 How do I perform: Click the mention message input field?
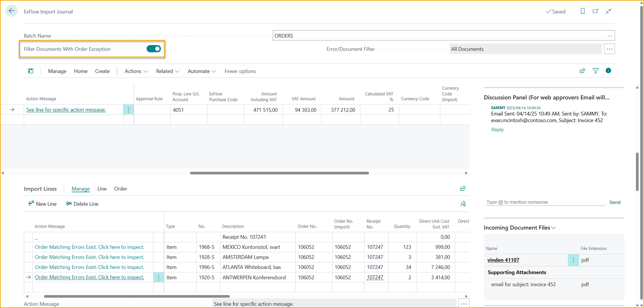pos(545,202)
